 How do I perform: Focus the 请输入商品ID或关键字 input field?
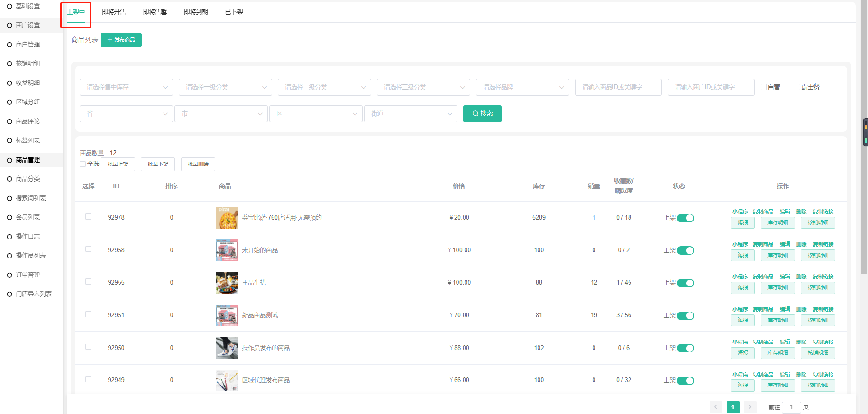(x=618, y=87)
